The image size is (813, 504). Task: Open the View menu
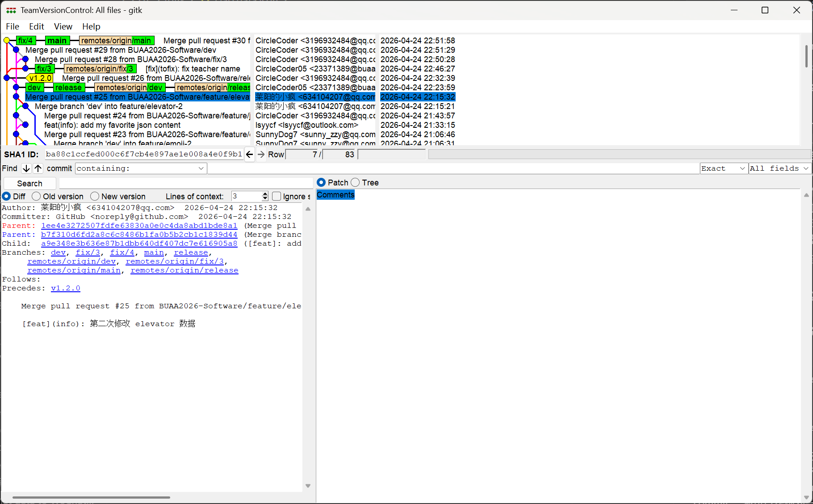pyautogui.click(x=63, y=27)
